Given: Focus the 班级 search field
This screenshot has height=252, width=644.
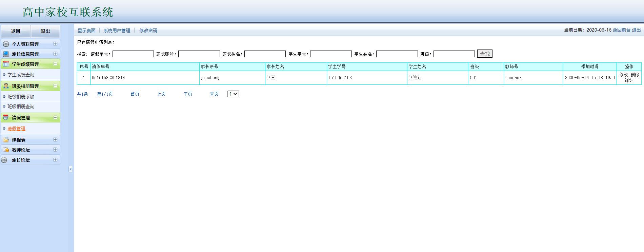Looking at the screenshot, I should (x=454, y=54).
